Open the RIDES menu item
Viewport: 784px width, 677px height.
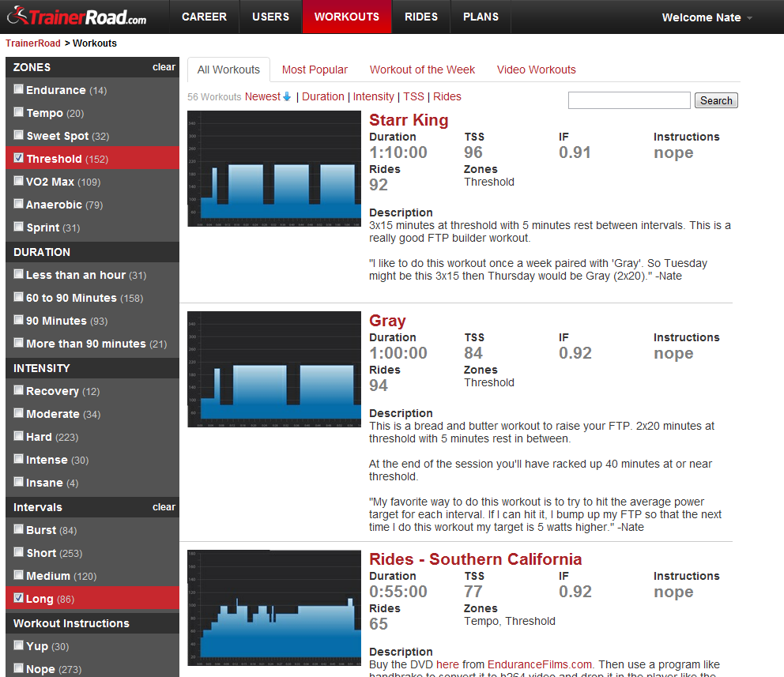[x=421, y=17]
